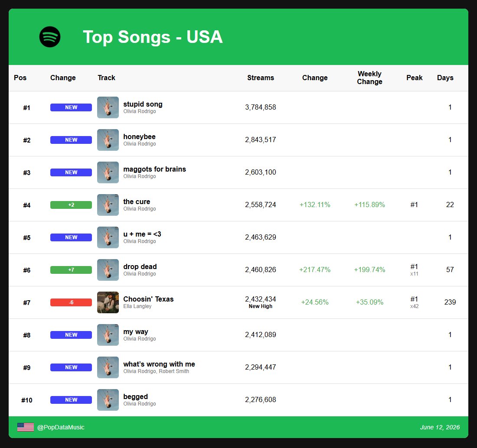Click the x42 peak count for Choosin' Texas
Image resolution: width=477 pixels, height=448 pixels.
(x=414, y=306)
